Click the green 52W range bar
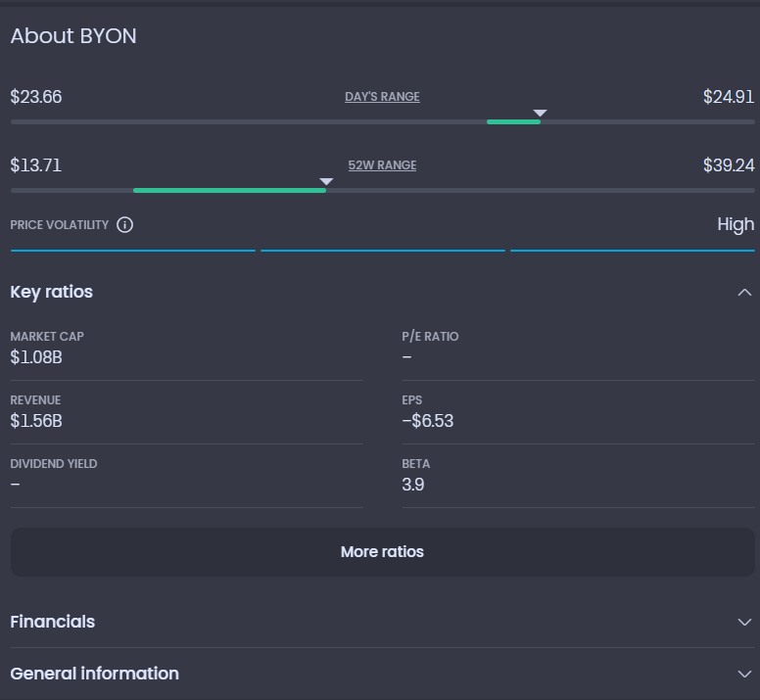 point(230,190)
